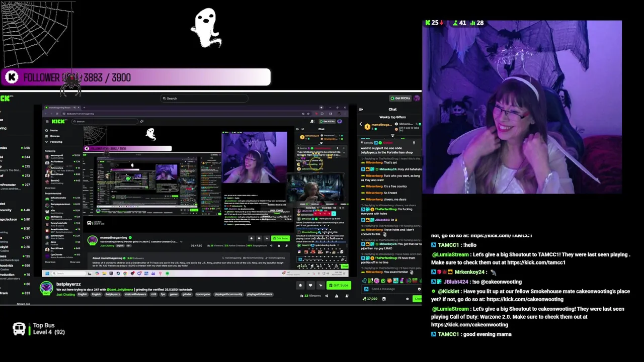The height and width of the screenshot is (362, 644).
Task: Click the search box in inner Kick window
Action: pyautogui.click(x=105, y=121)
